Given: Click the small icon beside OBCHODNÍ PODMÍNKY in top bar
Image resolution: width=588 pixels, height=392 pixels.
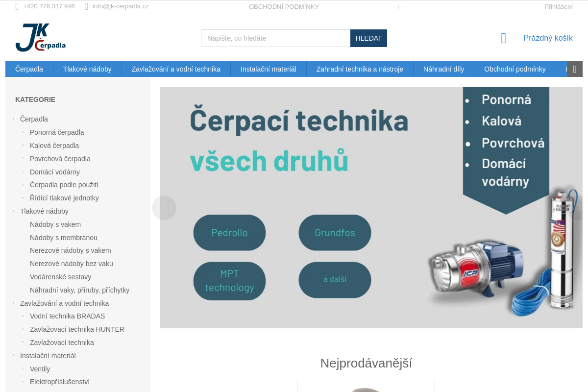Looking at the screenshot, I should 399,7.
